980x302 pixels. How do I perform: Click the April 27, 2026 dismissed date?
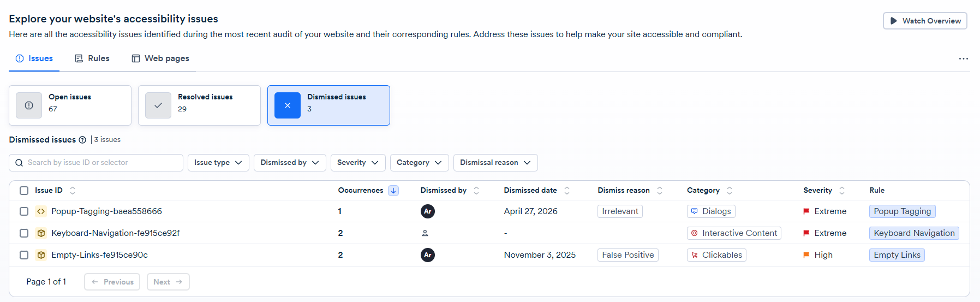point(531,211)
